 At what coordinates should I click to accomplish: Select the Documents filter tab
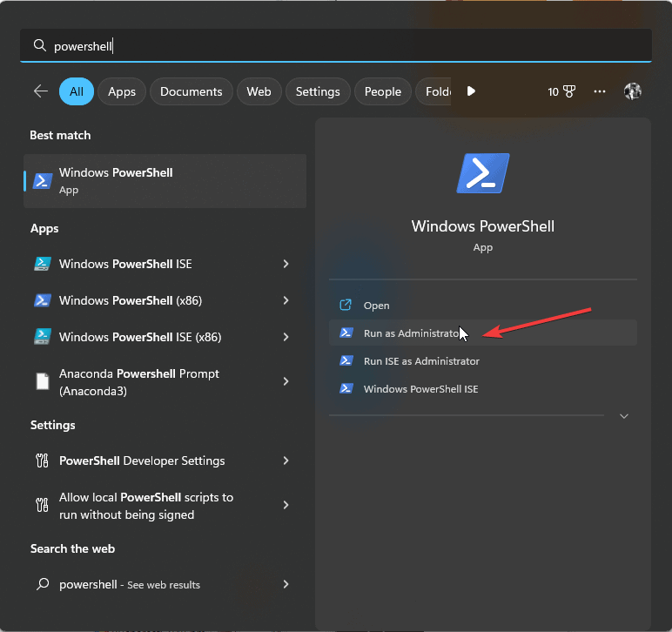192,91
